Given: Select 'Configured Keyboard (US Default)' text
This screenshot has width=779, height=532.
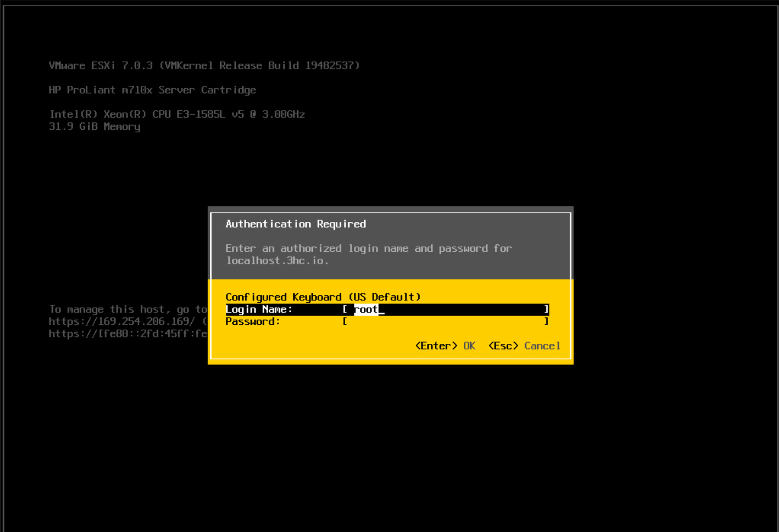Looking at the screenshot, I should (x=323, y=297).
